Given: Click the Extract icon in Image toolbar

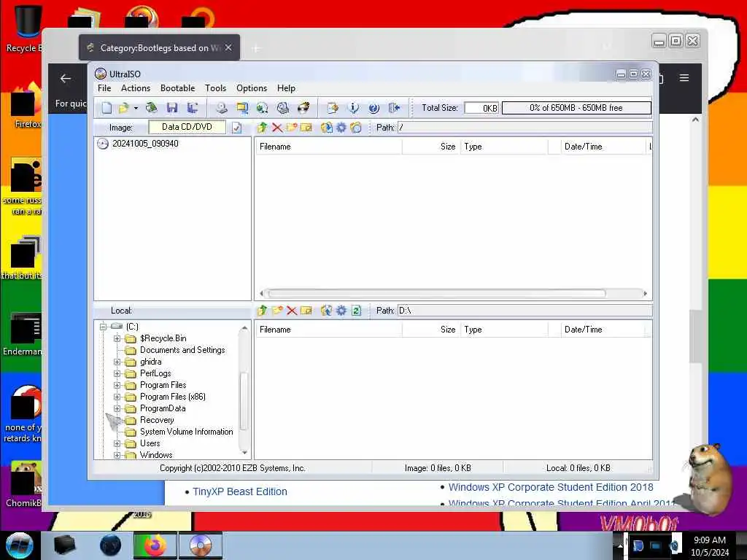Looking at the screenshot, I should [x=327, y=128].
